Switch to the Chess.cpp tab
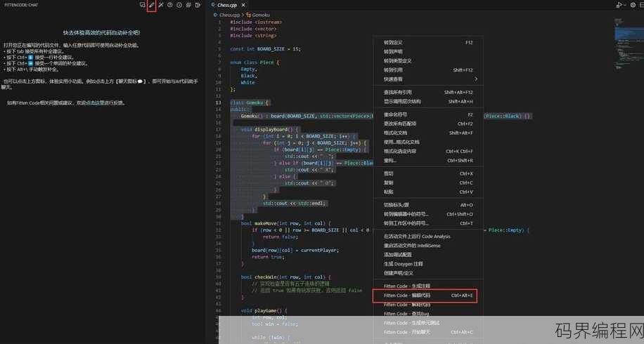This screenshot has width=644, height=344. click(227, 5)
